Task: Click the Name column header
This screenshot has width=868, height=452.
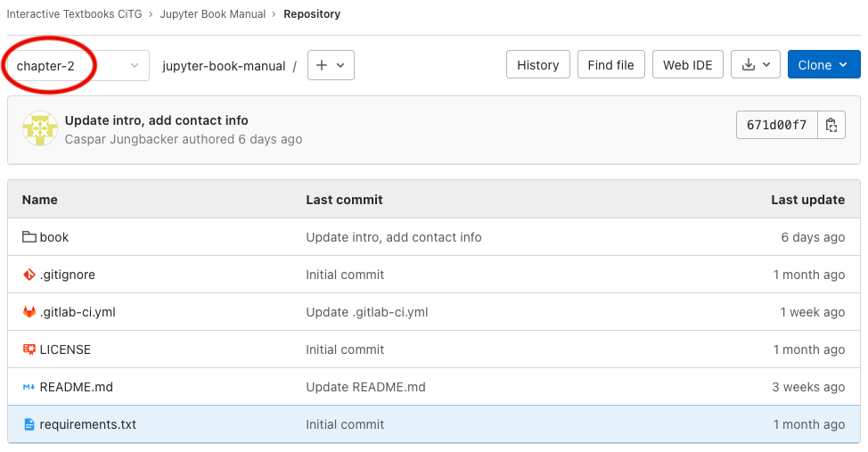Action: (x=40, y=200)
